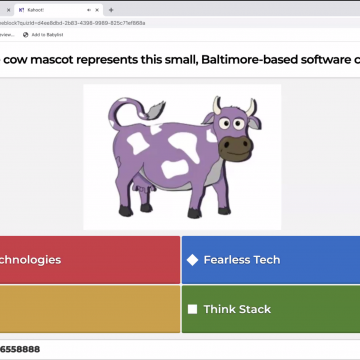Click the question text about cow mascot
360x360 pixels.
coord(180,60)
